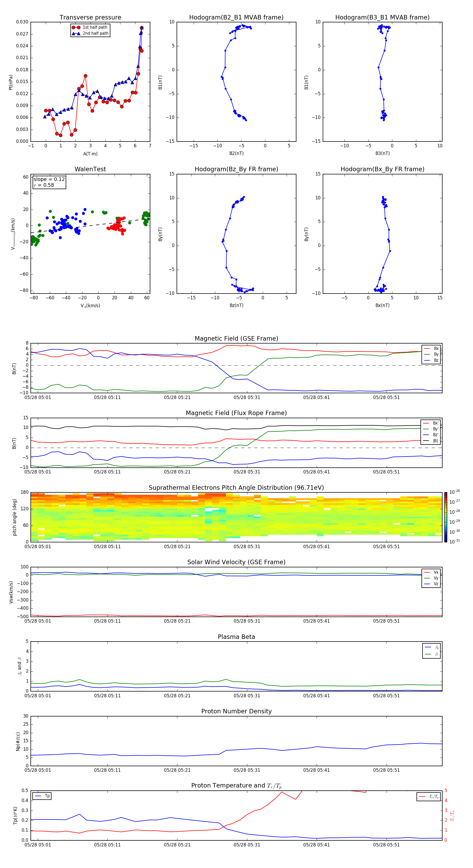Click 'Proton Temperature and Te/Tp' title

tap(236, 786)
